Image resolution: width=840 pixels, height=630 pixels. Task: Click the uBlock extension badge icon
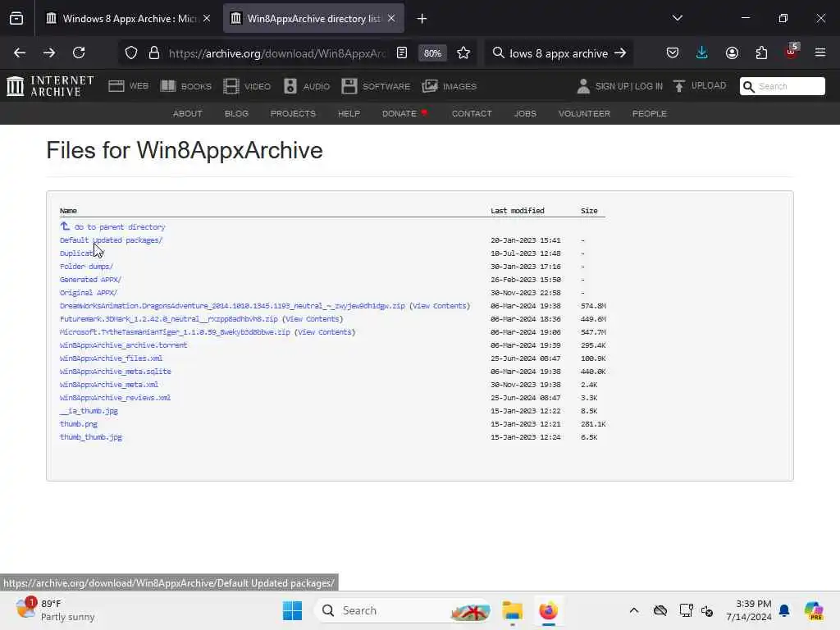point(792,52)
